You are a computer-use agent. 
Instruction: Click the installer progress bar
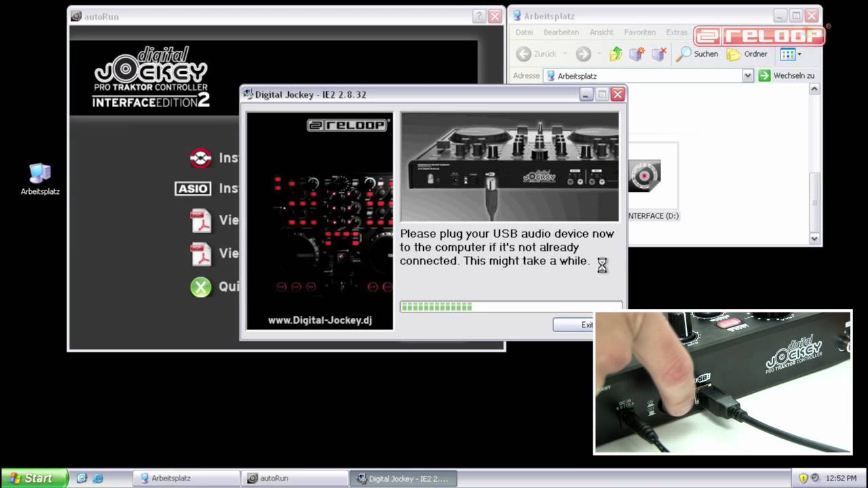click(511, 307)
